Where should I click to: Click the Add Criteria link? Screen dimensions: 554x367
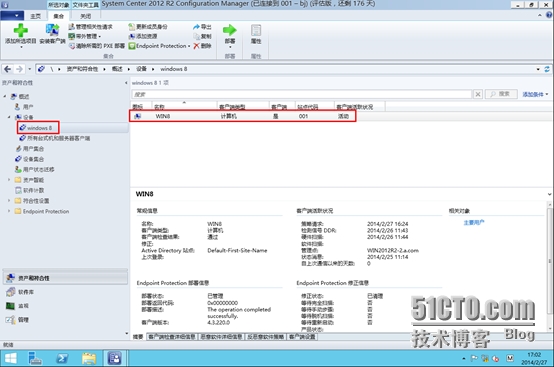pos(535,94)
